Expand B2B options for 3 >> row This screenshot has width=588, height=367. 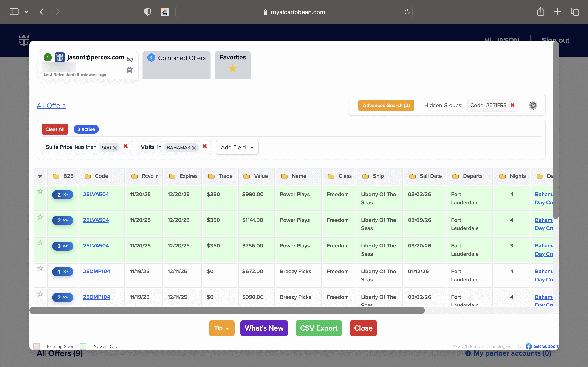click(62, 246)
